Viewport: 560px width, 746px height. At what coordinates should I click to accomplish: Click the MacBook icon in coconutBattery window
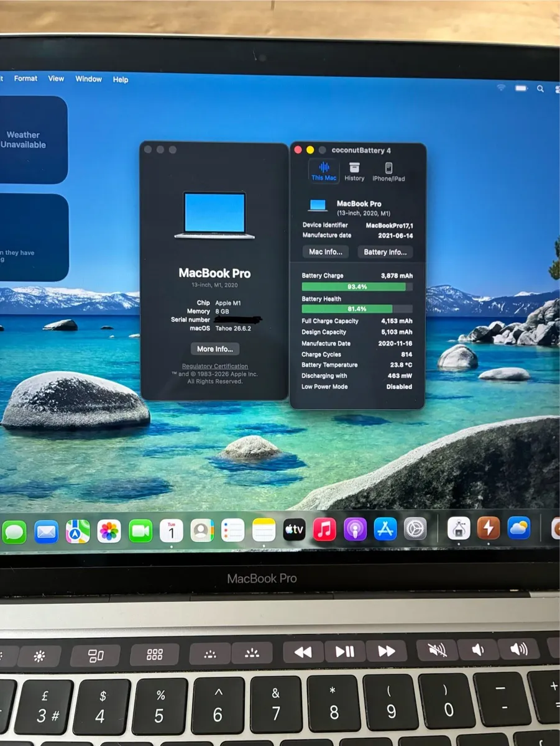318,206
